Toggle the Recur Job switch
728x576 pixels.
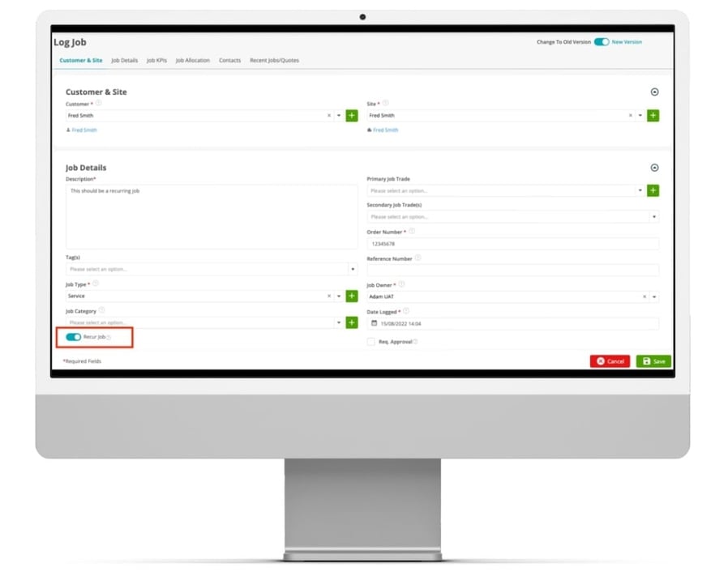(74, 337)
